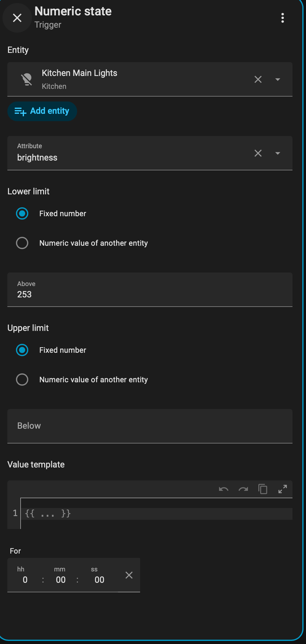Undo last change in the value template editor

223,489
